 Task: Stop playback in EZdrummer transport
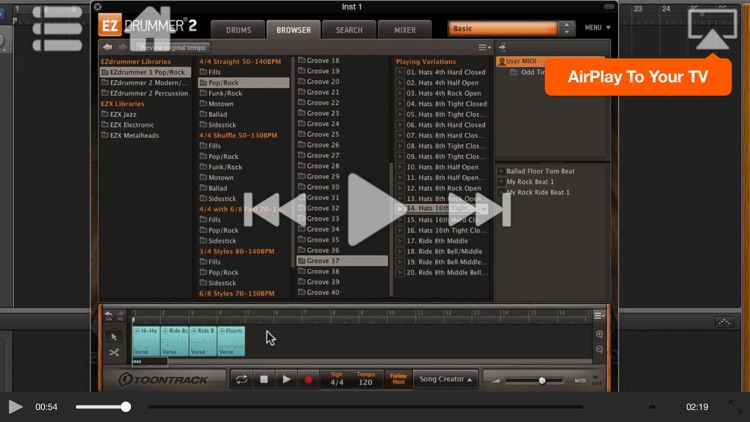tap(264, 379)
